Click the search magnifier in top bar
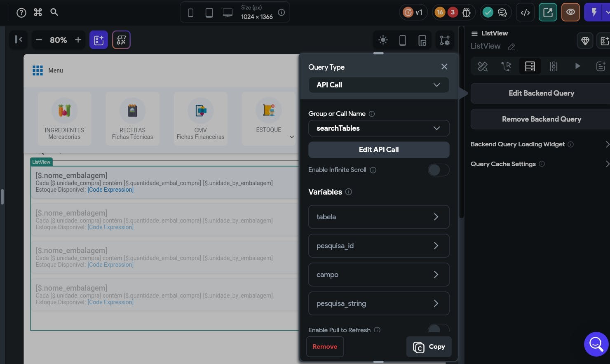Screen dimensions: 610x364 point(54,12)
